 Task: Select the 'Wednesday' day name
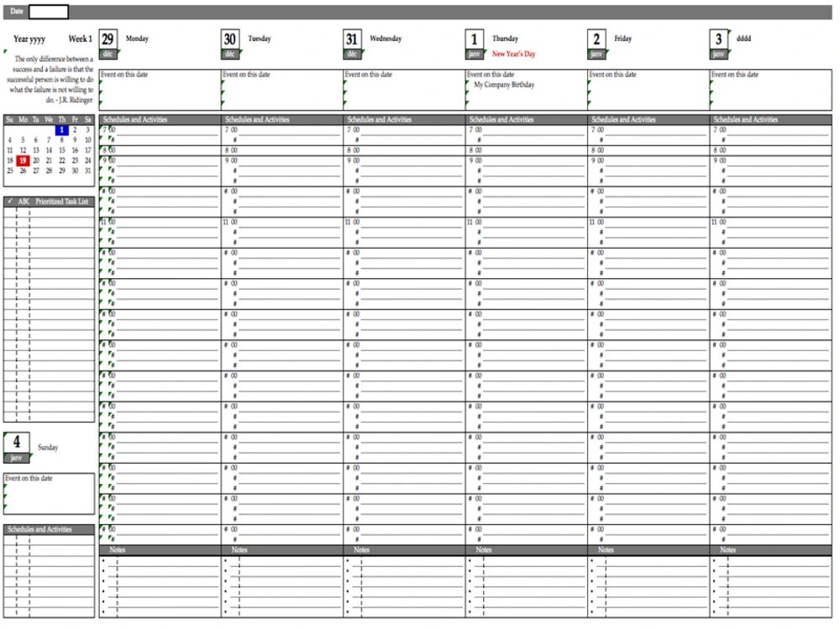click(386, 39)
